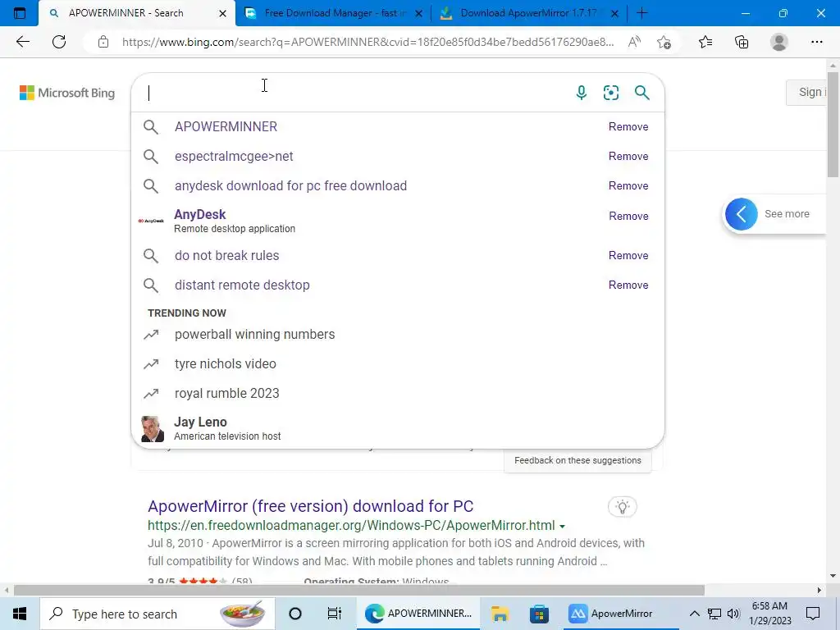The width and height of the screenshot is (840, 630).
Task: Add this page to favorites star
Action: tap(664, 42)
